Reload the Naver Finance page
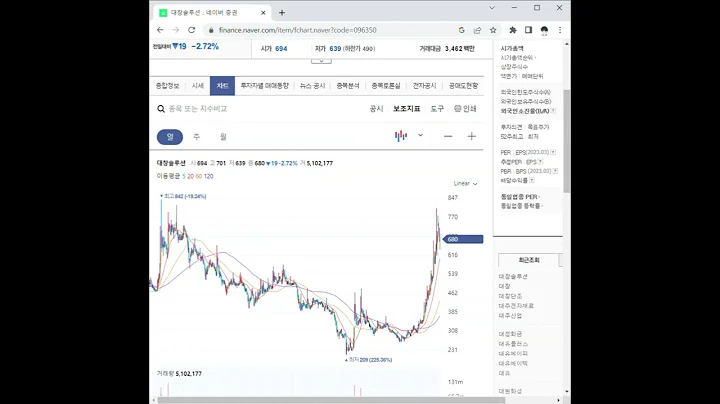This screenshot has width=720, height=404. pyautogui.click(x=191, y=30)
